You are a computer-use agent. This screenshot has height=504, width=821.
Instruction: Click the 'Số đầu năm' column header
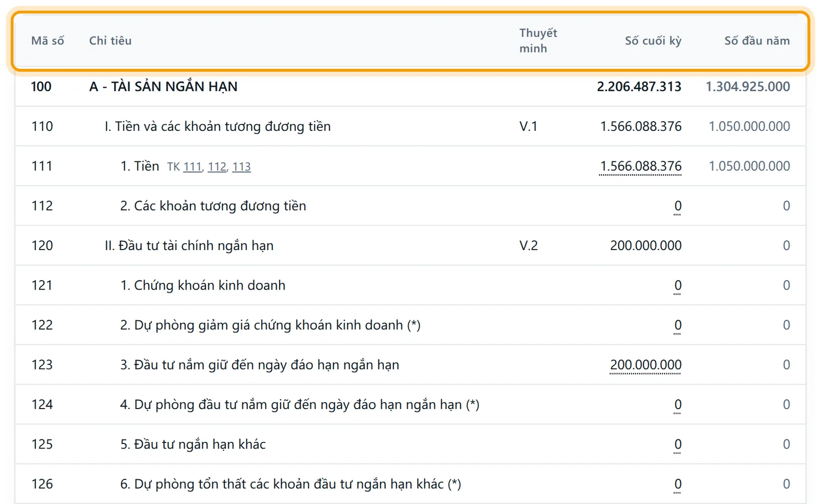[x=757, y=41]
